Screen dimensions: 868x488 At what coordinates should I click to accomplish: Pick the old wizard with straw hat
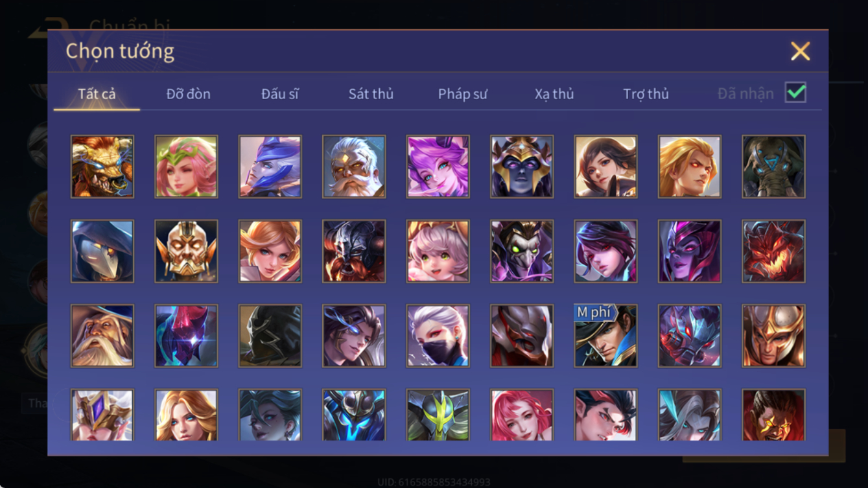coord(102,336)
